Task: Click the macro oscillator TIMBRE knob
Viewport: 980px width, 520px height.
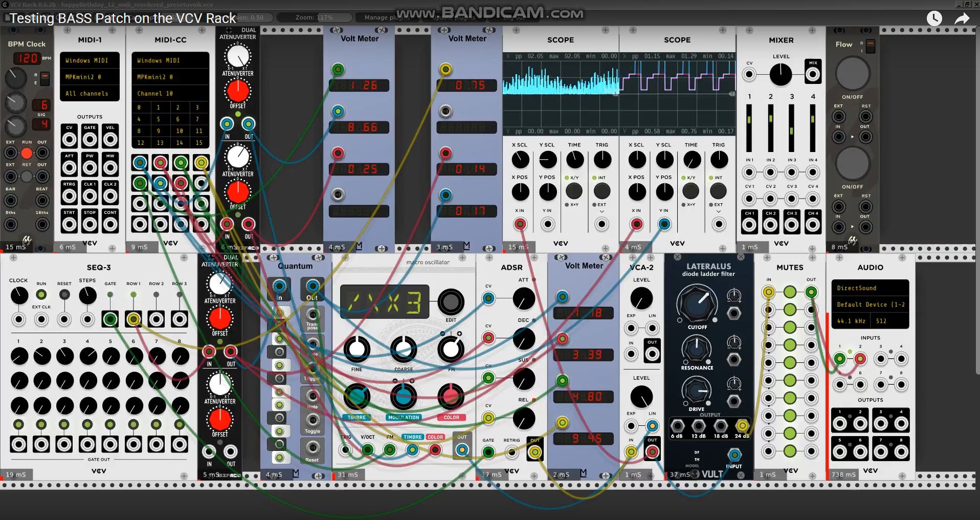Action: coord(357,396)
